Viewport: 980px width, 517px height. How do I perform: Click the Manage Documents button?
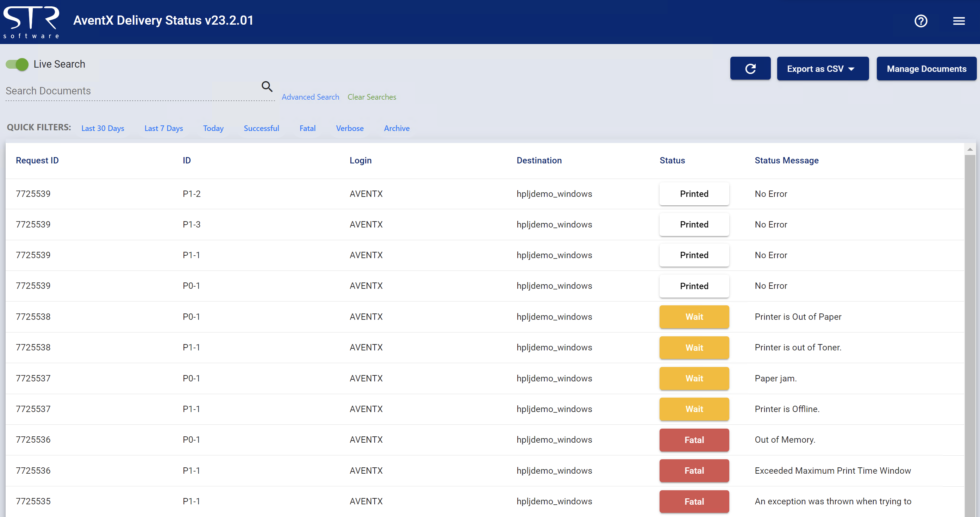(x=926, y=69)
